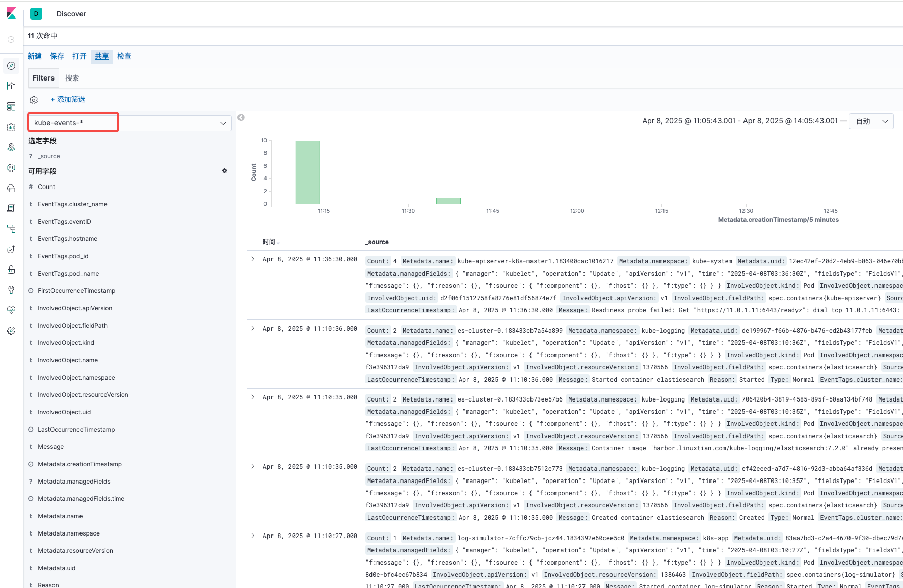Click the tall green histogram bar near 11:15
Viewport: 903px width, 588px height.
tap(308, 172)
